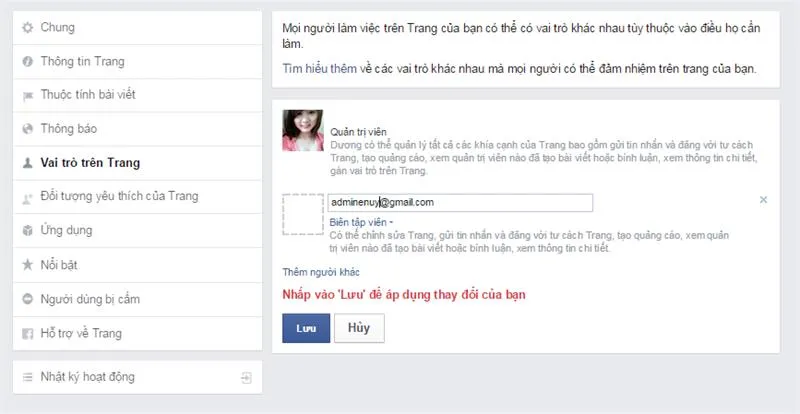The height and width of the screenshot is (414, 800).
Task: Click the person icon for Vai trò trên Trang
Action: click(x=28, y=163)
